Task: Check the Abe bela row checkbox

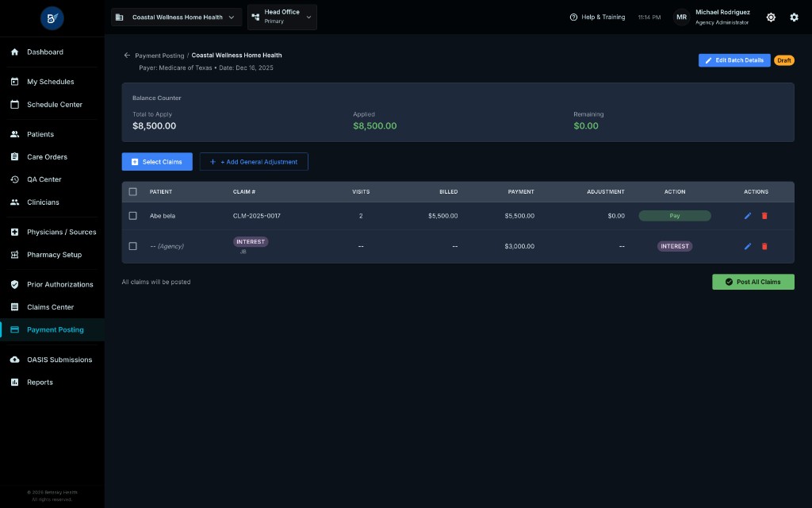Action: 132,216
